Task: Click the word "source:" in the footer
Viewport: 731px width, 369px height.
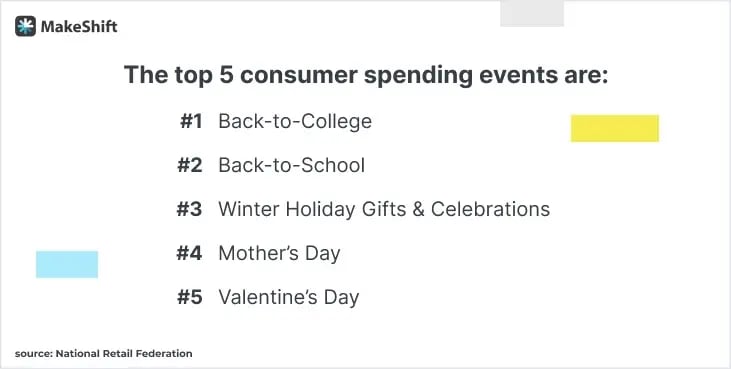Action: tap(34, 354)
